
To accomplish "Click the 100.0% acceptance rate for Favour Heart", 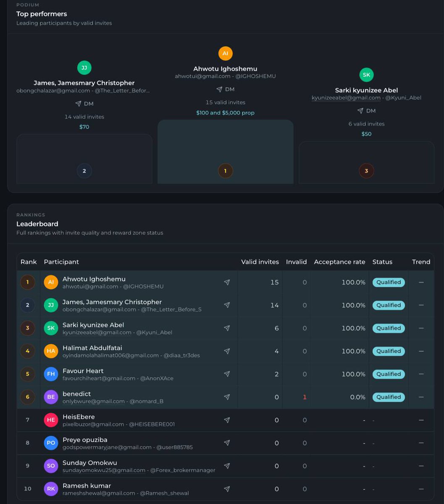I will pyautogui.click(x=354, y=374).
